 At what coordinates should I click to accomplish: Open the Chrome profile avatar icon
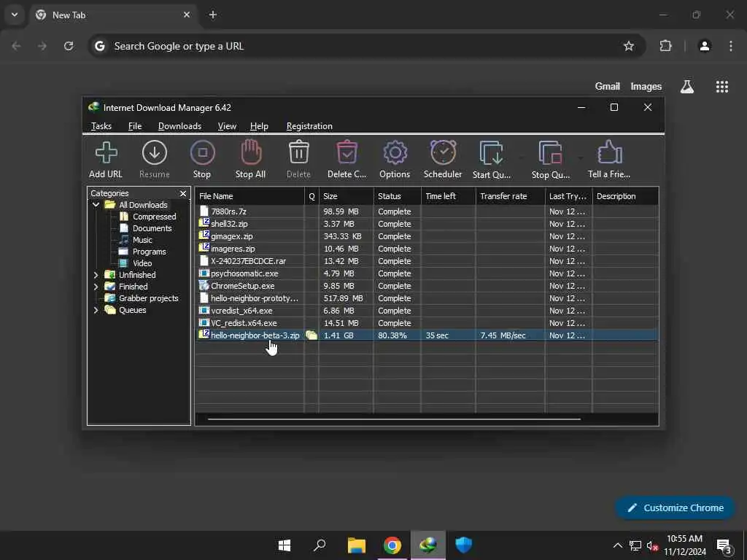click(705, 46)
